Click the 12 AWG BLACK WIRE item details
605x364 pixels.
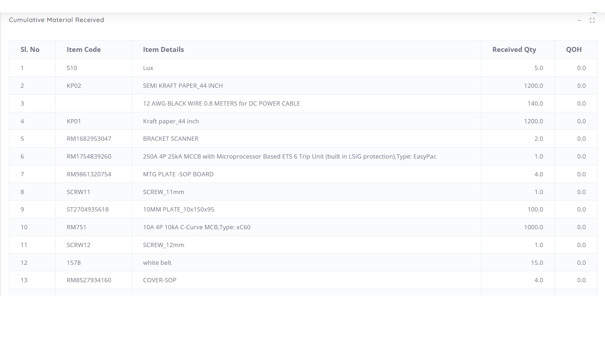[221, 103]
